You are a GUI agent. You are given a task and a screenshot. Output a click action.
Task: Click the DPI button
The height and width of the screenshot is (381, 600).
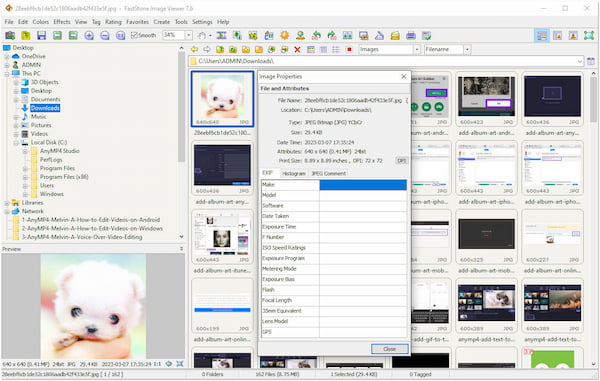[x=401, y=161]
